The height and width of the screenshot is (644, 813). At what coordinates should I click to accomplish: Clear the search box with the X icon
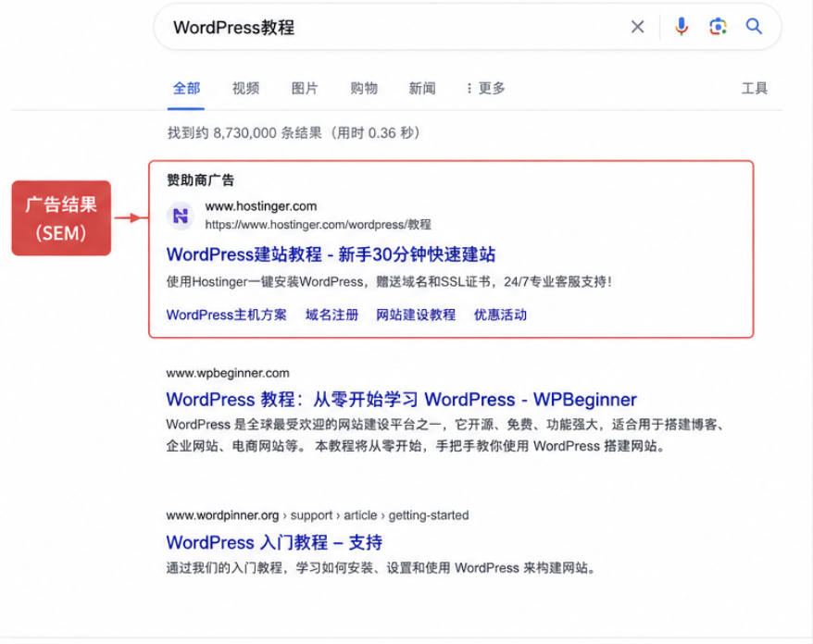[x=637, y=27]
